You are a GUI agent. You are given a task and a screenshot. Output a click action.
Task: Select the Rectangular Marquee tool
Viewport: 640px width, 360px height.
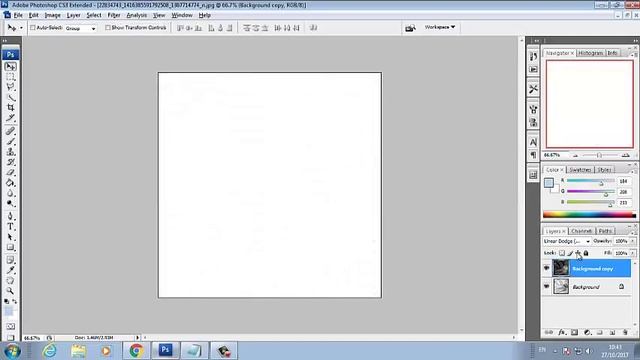click(x=11, y=77)
